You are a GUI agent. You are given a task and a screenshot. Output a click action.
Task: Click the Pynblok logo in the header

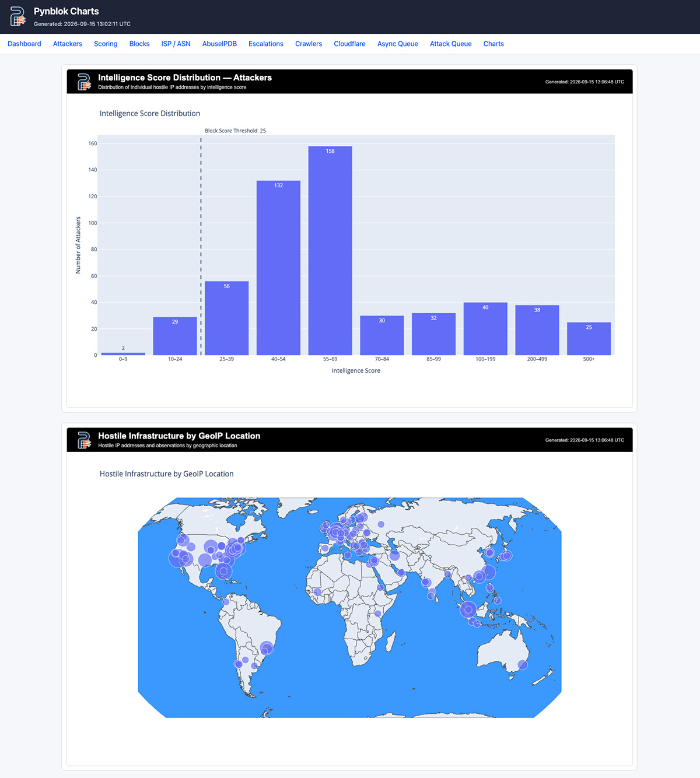[18, 16]
